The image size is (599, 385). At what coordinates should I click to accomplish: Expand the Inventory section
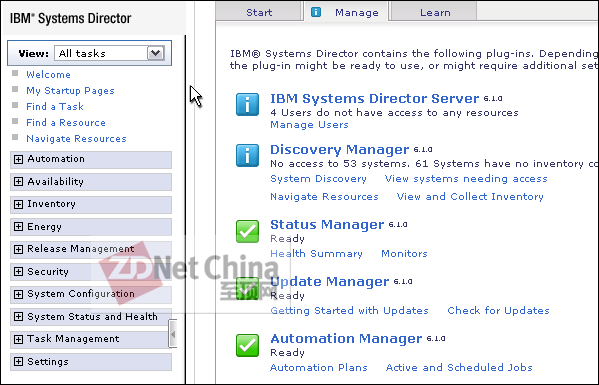click(18, 204)
